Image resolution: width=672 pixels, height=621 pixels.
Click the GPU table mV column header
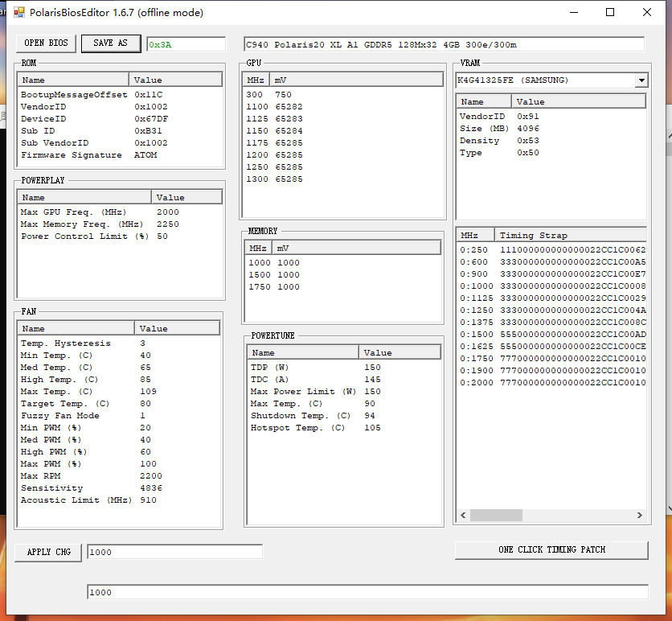point(356,80)
